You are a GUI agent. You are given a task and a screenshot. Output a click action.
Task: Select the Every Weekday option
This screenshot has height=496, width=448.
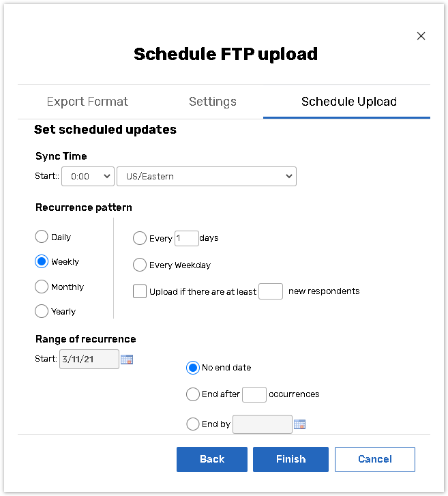coord(140,265)
